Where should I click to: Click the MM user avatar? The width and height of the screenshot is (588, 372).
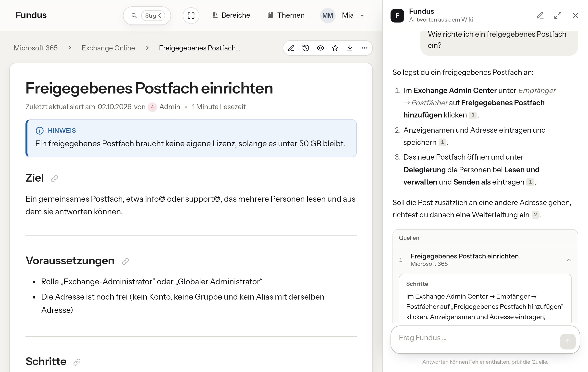328,15
